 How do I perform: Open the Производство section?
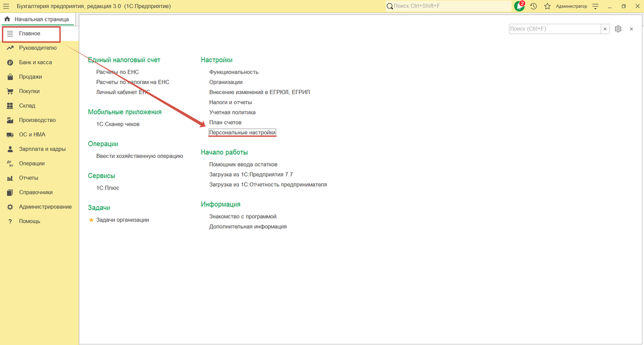tap(39, 120)
